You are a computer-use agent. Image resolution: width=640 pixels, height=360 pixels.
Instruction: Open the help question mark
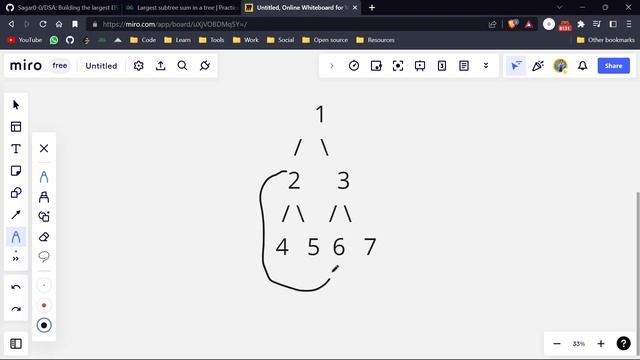point(623,344)
